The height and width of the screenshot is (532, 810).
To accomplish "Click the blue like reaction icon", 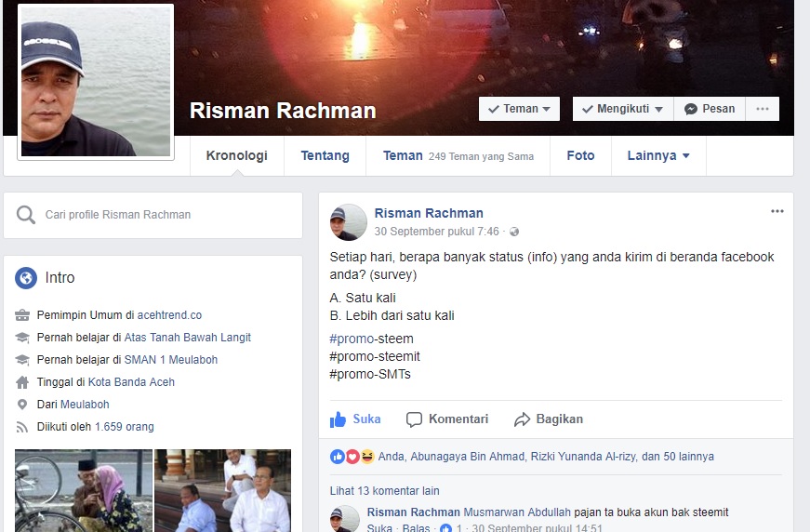I will (338, 457).
